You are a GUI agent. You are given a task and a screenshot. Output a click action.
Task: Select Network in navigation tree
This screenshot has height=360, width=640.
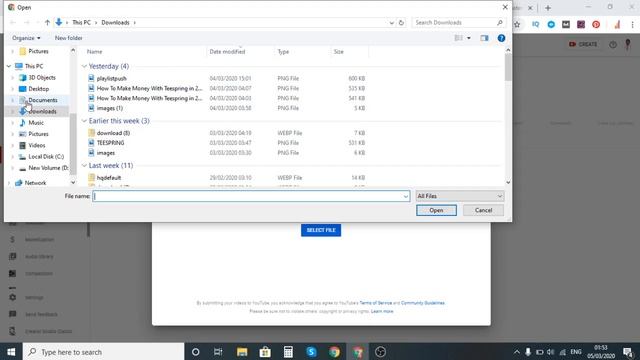tap(35, 183)
